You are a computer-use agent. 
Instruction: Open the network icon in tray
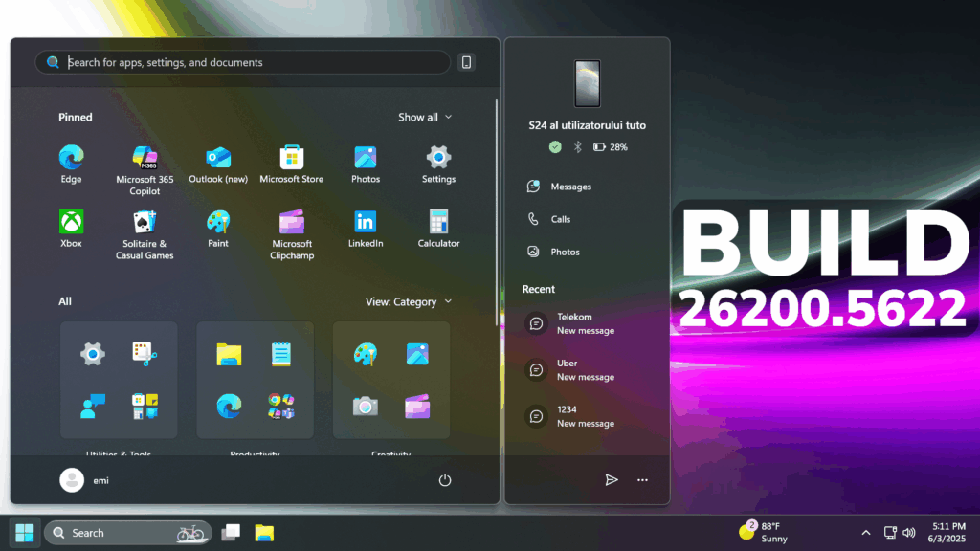[x=890, y=533]
